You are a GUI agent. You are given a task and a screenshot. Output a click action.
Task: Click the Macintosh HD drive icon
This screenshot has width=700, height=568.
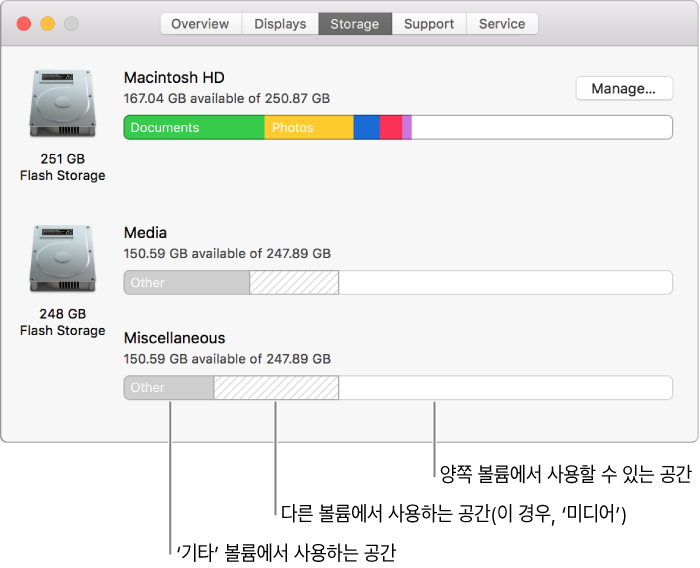pos(62,104)
